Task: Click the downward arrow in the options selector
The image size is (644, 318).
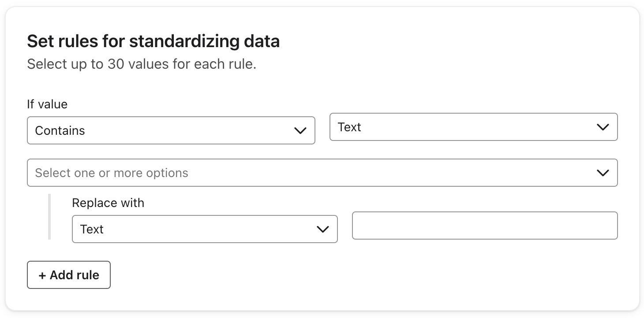Action: (x=603, y=173)
